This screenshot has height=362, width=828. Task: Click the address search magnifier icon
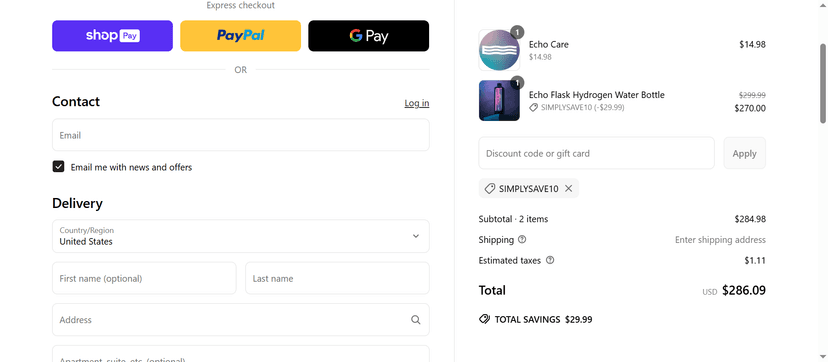tap(416, 320)
